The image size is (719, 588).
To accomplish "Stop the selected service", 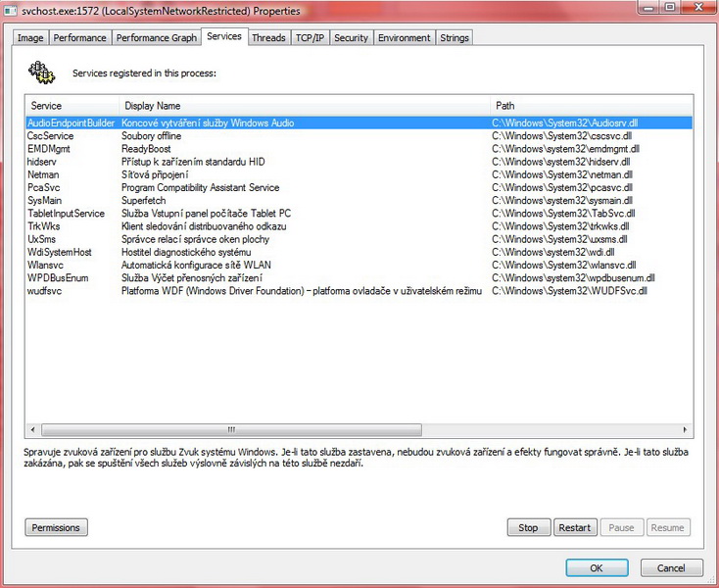I will (x=528, y=527).
